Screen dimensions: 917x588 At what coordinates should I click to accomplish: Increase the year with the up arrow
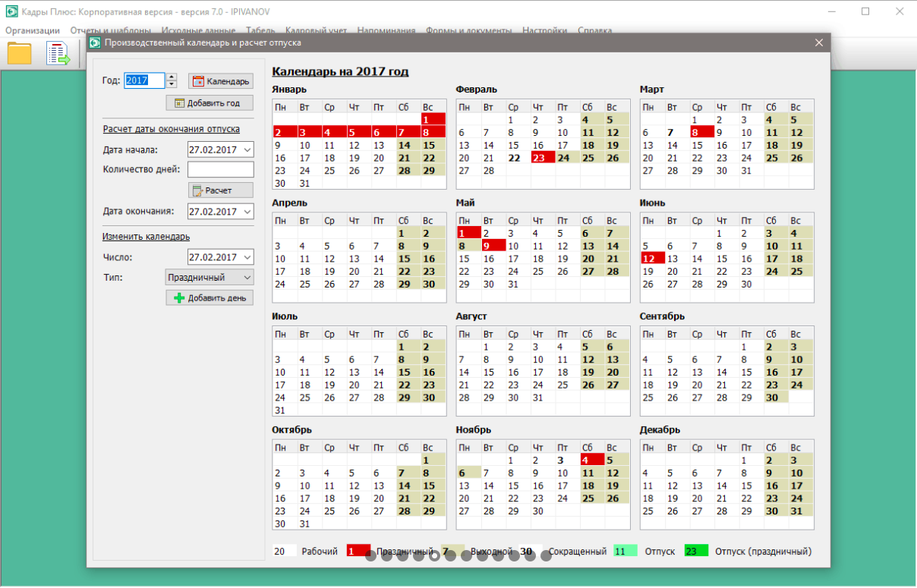tap(172, 77)
